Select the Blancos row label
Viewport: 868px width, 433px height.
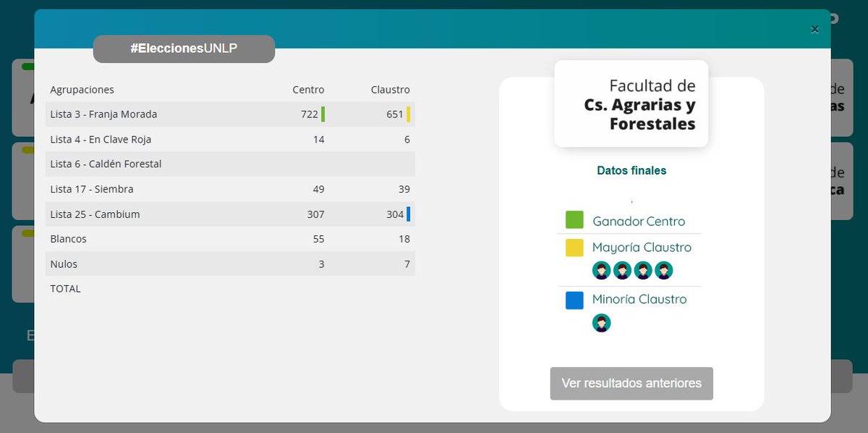tap(68, 239)
